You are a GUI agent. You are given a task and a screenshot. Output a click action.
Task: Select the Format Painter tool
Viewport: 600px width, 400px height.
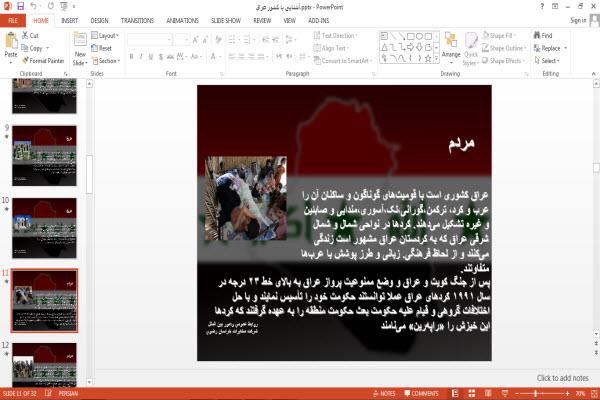point(43,60)
